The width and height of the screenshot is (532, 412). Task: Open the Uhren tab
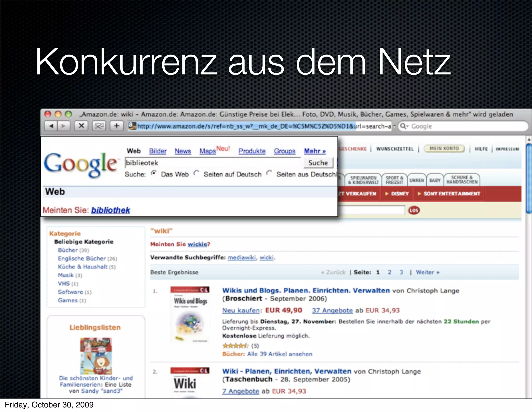[417, 180]
